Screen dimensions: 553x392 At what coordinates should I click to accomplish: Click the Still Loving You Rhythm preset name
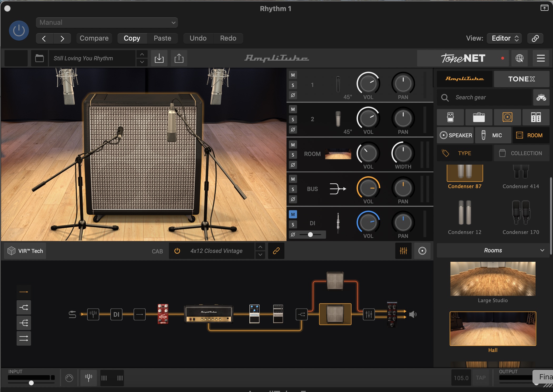point(92,58)
